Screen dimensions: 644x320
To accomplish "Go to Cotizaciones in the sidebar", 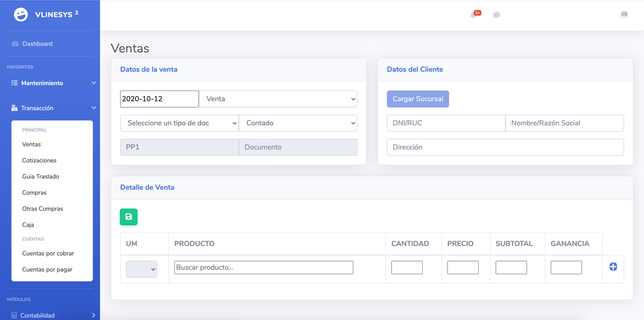I will point(39,160).
